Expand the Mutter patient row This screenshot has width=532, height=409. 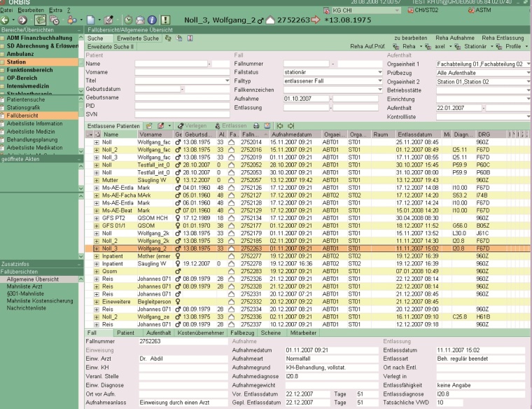(x=97, y=180)
